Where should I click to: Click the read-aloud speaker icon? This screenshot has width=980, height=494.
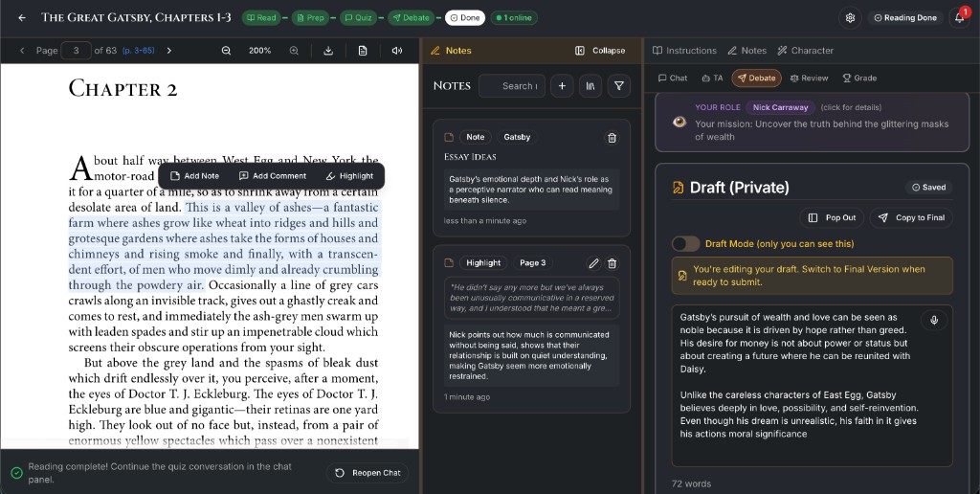pos(397,51)
